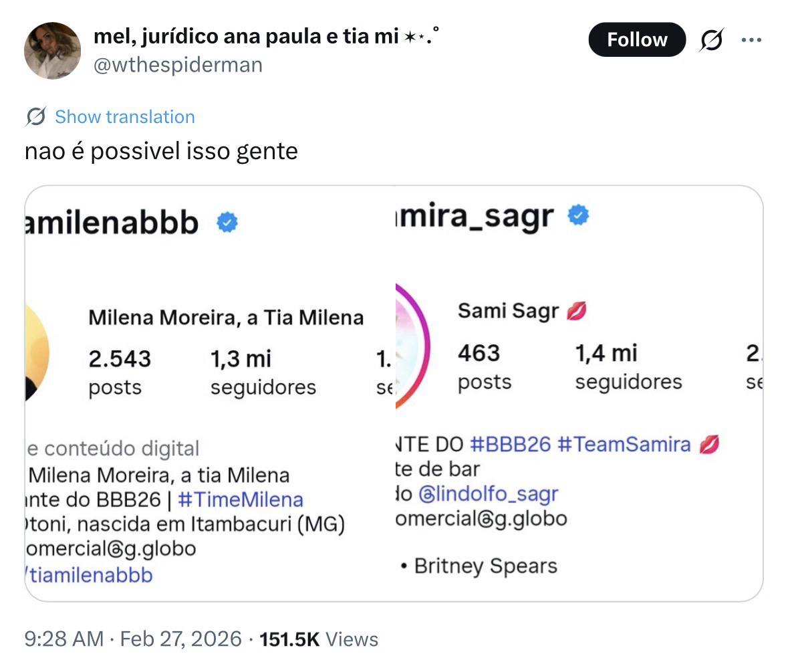
Task: Click the translation icon beside Show translation
Action: click(x=35, y=117)
